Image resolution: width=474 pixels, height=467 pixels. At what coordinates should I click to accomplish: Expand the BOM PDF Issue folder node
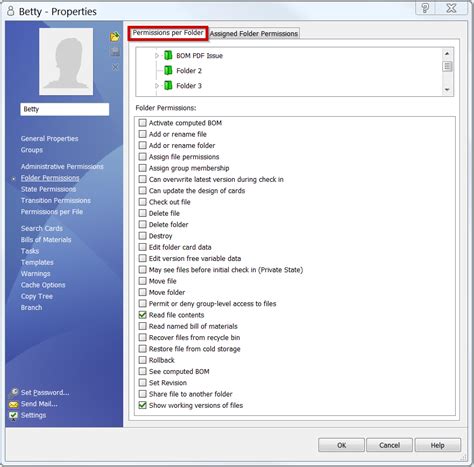[x=157, y=56]
